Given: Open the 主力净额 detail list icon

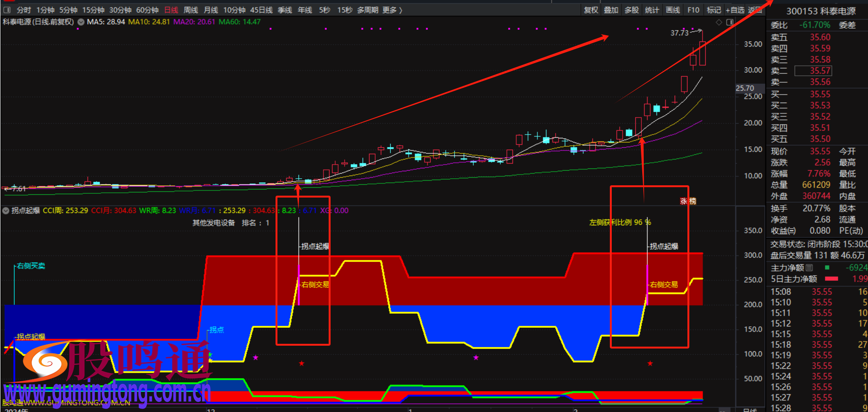Looking at the screenshot, I should pyautogui.click(x=809, y=268).
